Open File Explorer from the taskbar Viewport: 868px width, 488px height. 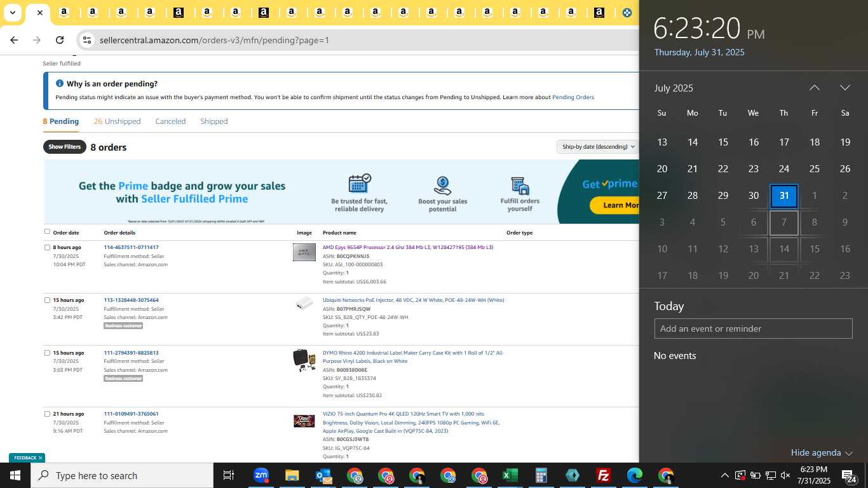pyautogui.click(x=292, y=475)
